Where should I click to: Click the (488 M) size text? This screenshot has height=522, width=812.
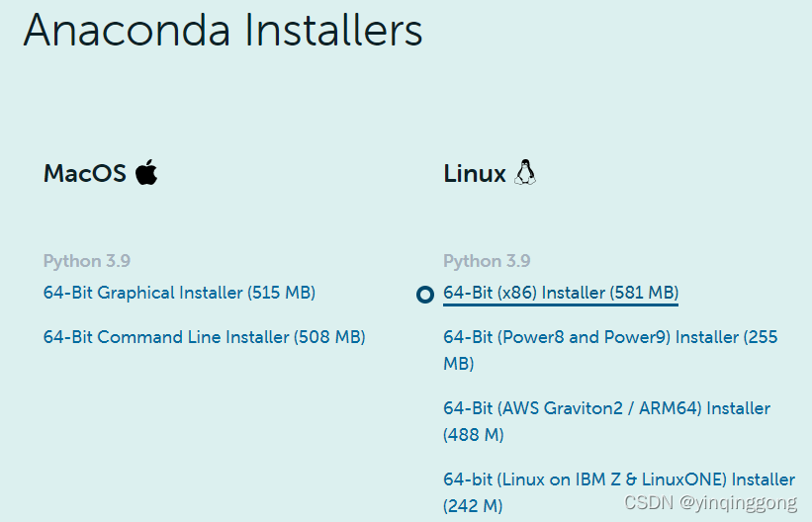click(x=474, y=434)
